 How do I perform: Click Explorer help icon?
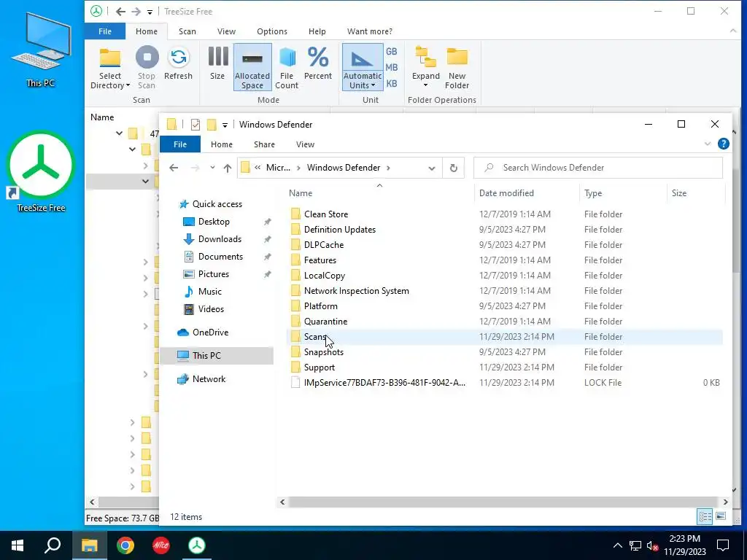[x=723, y=144]
